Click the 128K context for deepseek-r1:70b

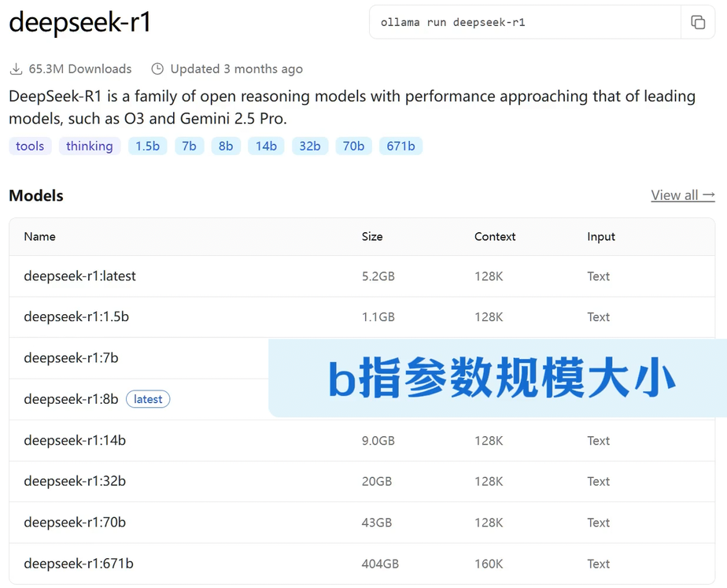(x=489, y=523)
